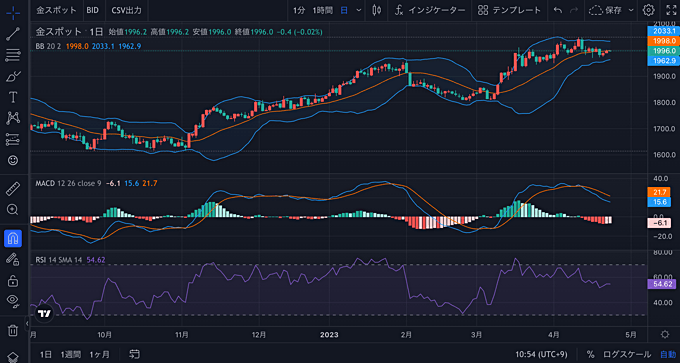Click the MACD 12 26 close 9 legend
680x363 pixels.
[68, 183]
